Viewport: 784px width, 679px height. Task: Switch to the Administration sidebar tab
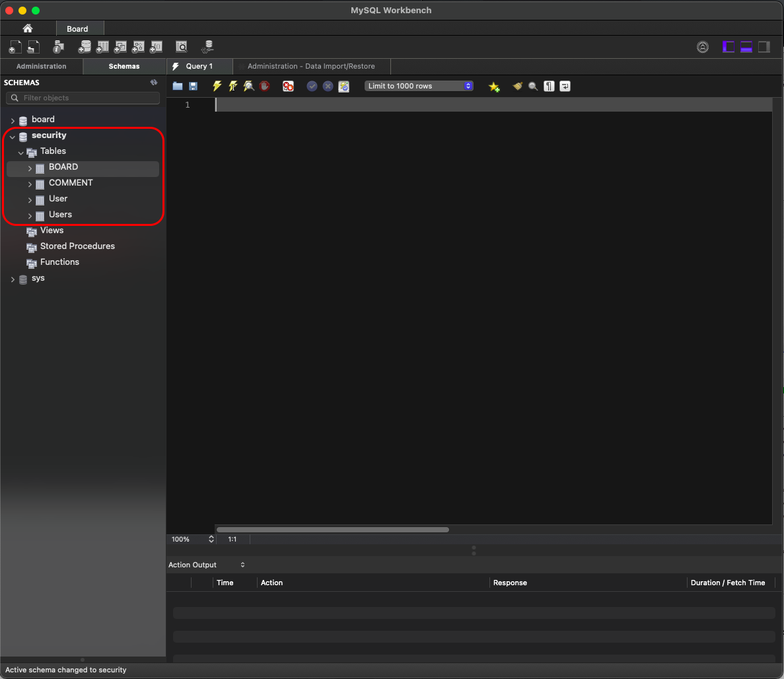(x=42, y=66)
